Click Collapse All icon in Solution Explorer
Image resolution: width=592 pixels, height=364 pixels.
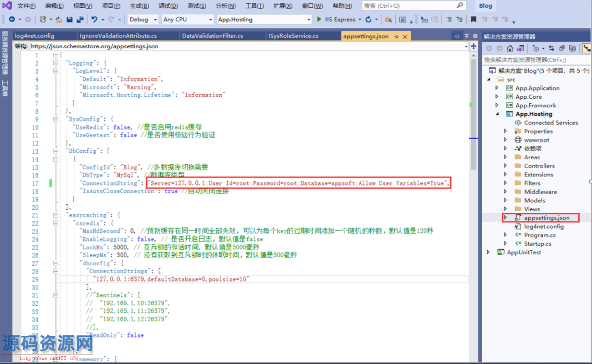click(562, 48)
